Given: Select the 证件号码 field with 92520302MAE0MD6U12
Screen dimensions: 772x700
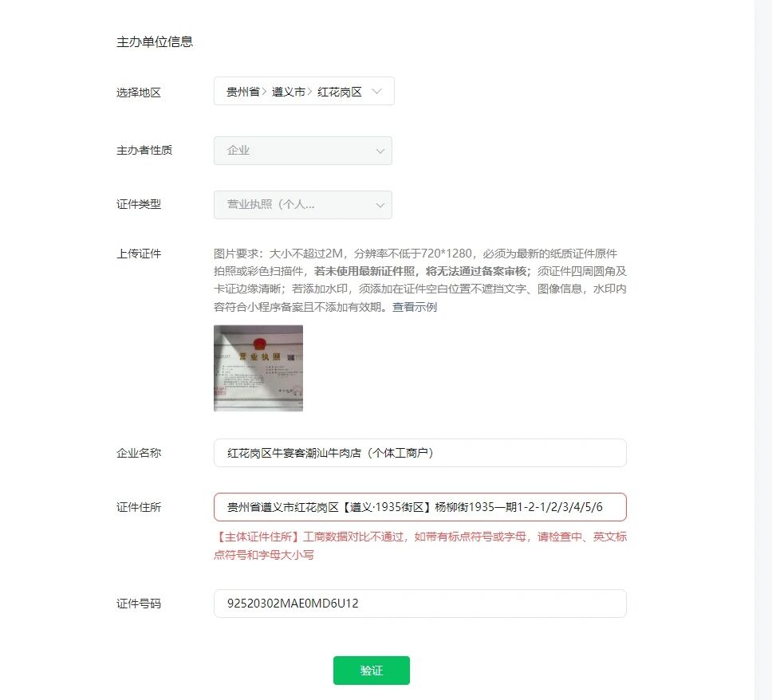Looking at the screenshot, I should click(420, 604).
